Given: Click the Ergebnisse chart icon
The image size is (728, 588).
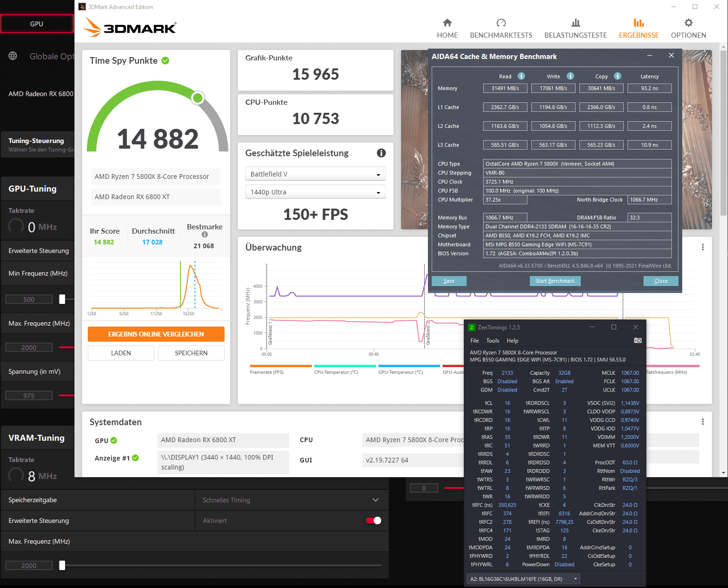Looking at the screenshot, I should 639,23.
